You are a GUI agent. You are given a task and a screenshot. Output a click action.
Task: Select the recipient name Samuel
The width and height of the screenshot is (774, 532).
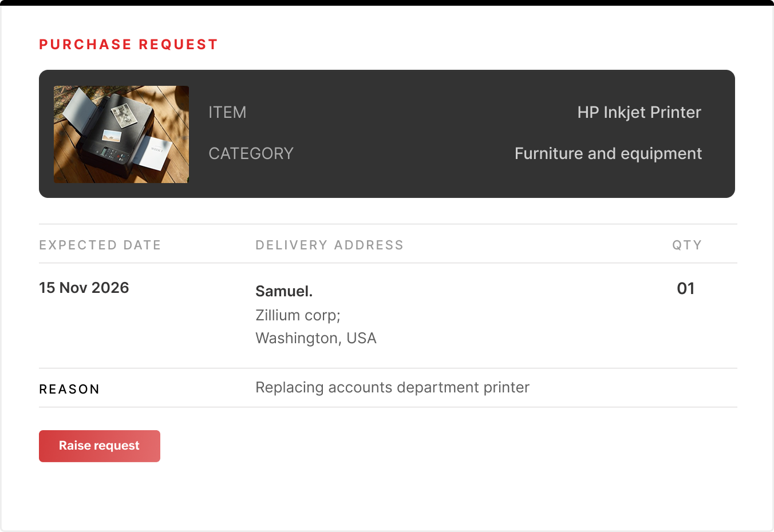283,291
